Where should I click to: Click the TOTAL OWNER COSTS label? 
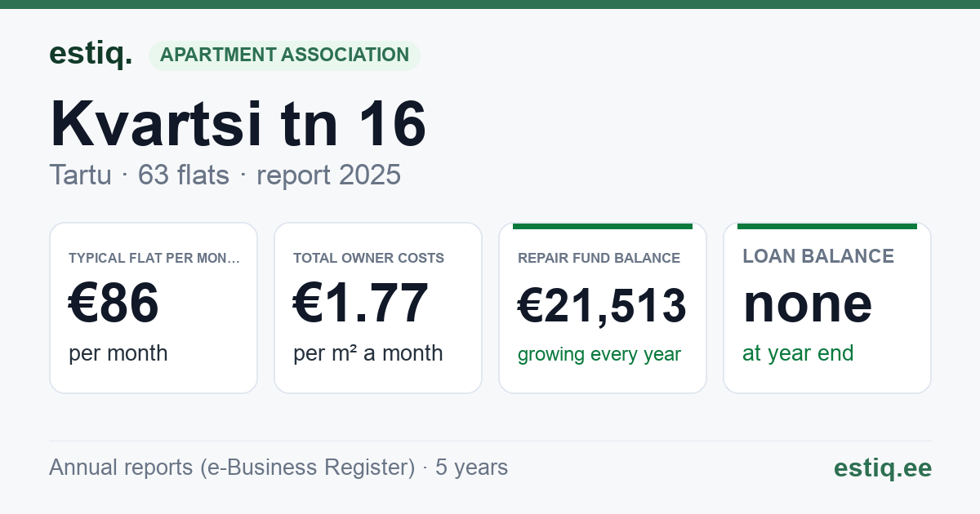click(x=369, y=258)
